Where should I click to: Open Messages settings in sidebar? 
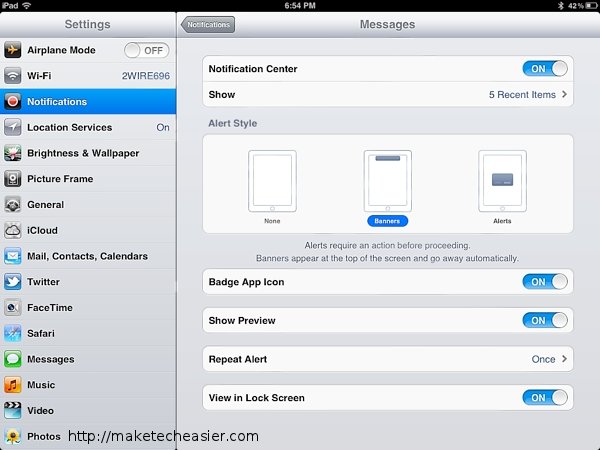click(88, 359)
